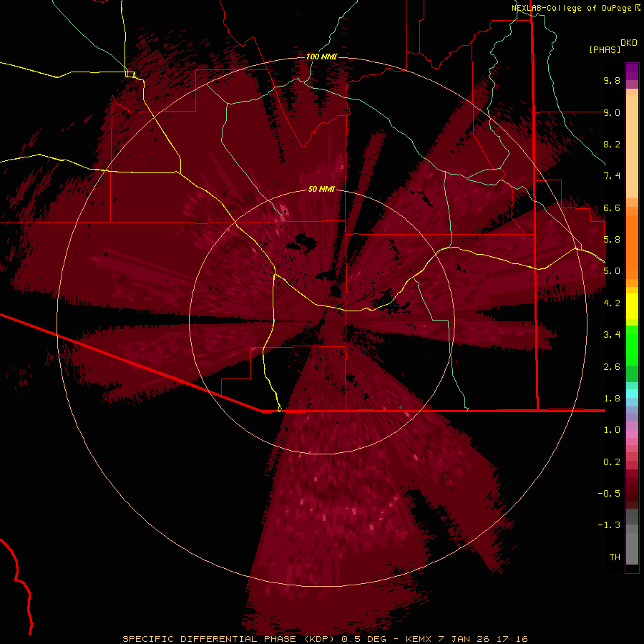Click the pink segment of the color bar

pyautogui.click(x=632, y=434)
